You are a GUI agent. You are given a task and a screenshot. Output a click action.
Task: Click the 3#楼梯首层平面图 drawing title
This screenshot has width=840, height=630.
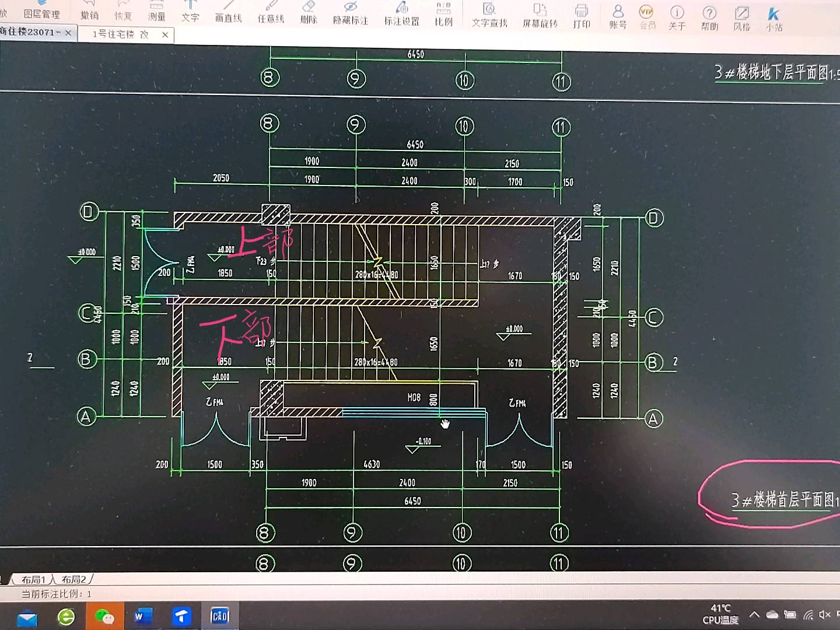click(786, 499)
